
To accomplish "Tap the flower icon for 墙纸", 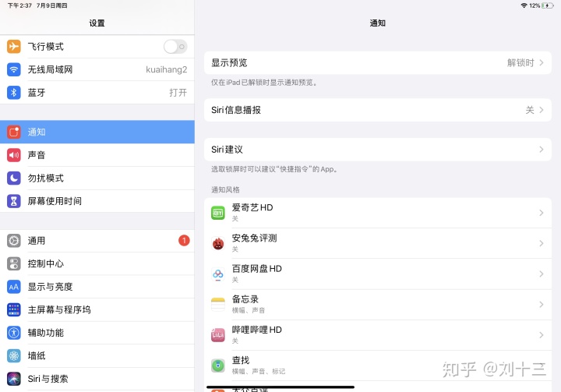I will click(x=13, y=355).
